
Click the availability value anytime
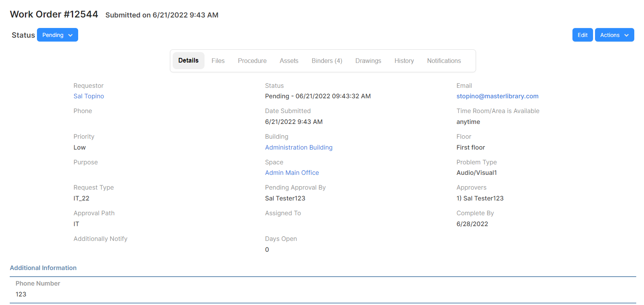point(468,122)
